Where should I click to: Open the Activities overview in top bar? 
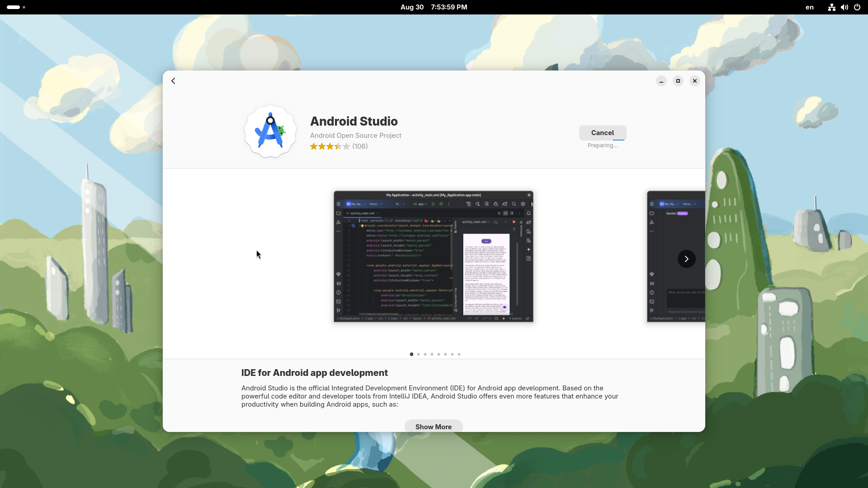tap(16, 7)
